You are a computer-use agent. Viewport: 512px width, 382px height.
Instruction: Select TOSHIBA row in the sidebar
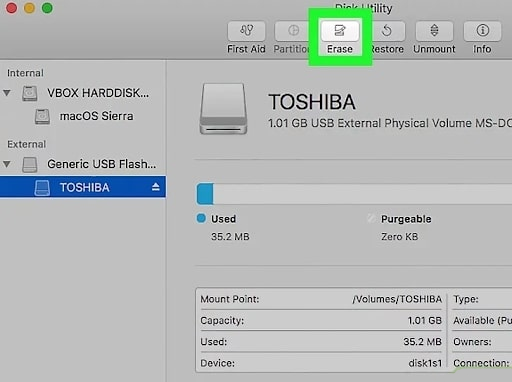coord(83,187)
